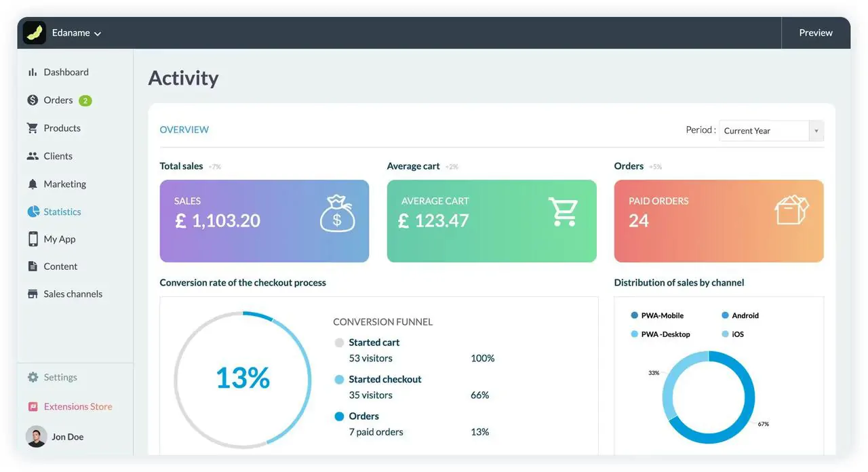Click the Products shopping cart icon

[33, 128]
